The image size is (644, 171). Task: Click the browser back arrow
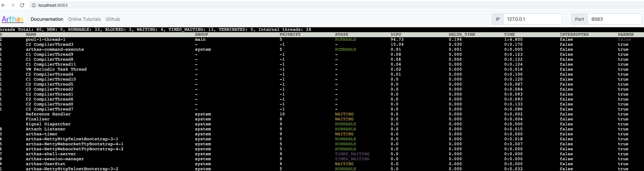point(3,5)
